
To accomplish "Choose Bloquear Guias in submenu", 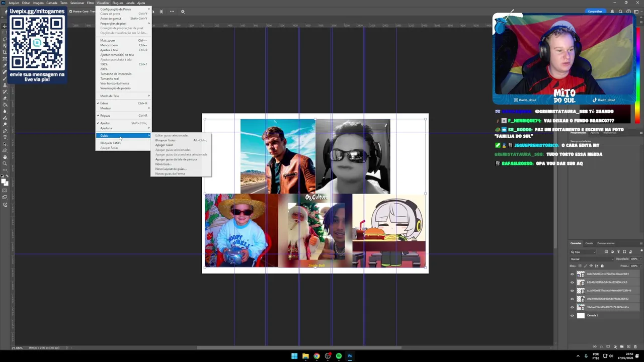I will 181,140.
